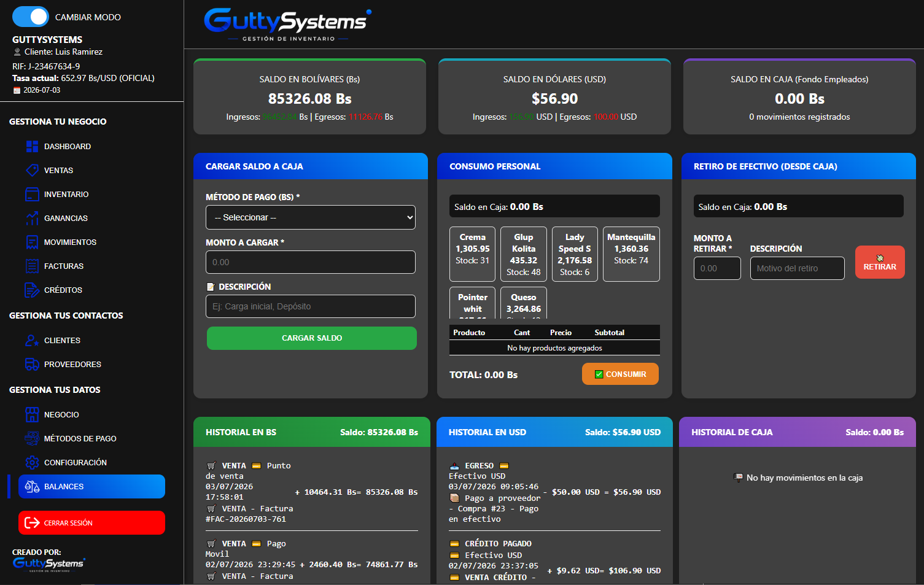Click the Cerrar Sesión button
The width and height of the screenshot is (924, 585).
pos(91,523)
